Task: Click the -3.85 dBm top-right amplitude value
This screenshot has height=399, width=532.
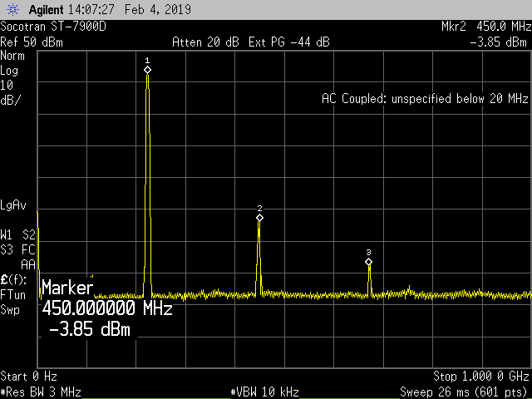Action: [499, 42]
